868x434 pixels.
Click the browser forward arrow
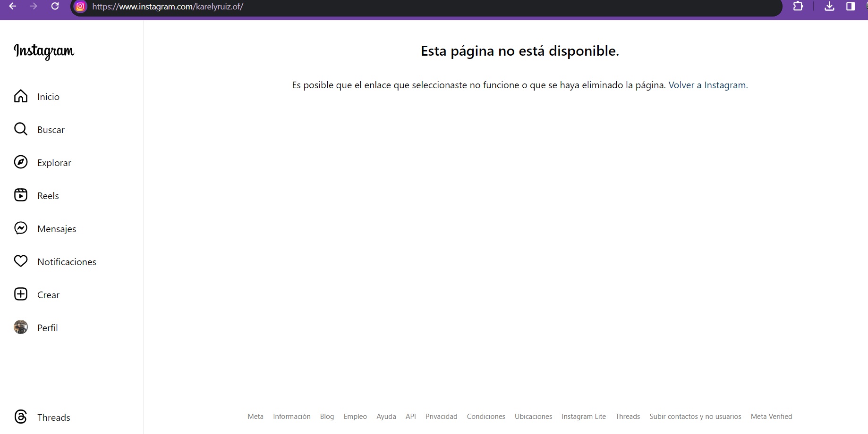pyautogui.click(x=34, y=6)
